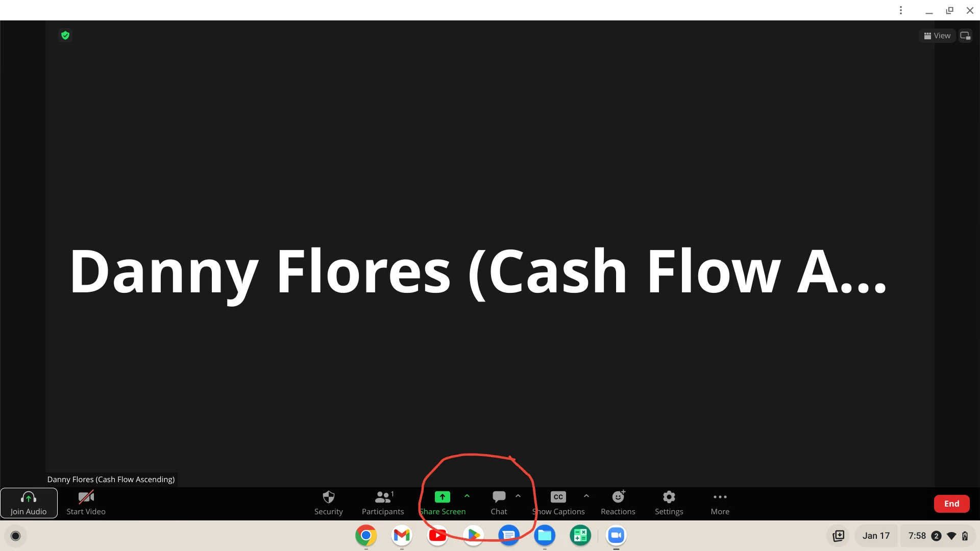
Task: Open the system tray clock showing 7:58
Action: point(917,536)
